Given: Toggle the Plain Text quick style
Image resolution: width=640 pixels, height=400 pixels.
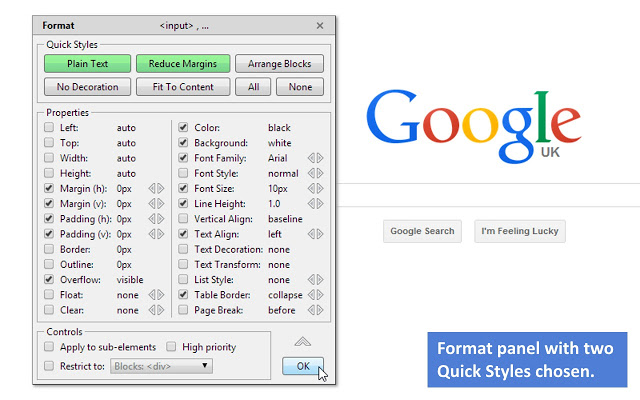Looking at the screenshot, I should (87, 64).
